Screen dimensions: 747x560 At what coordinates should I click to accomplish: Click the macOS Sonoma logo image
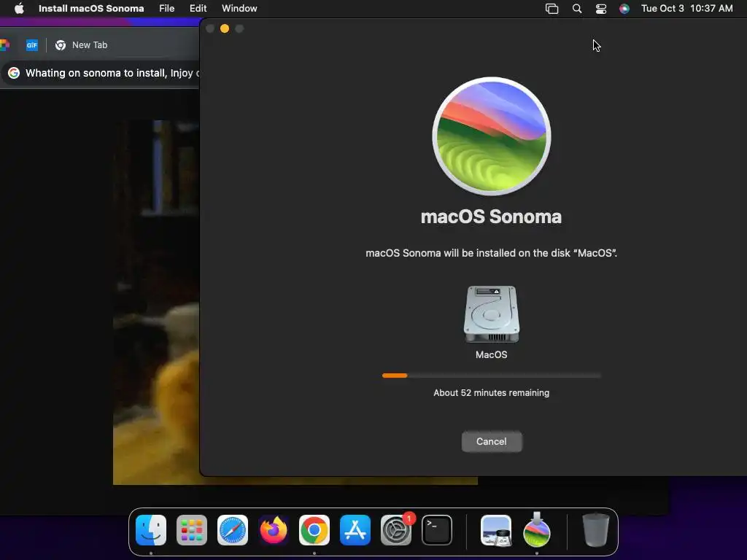491,136
